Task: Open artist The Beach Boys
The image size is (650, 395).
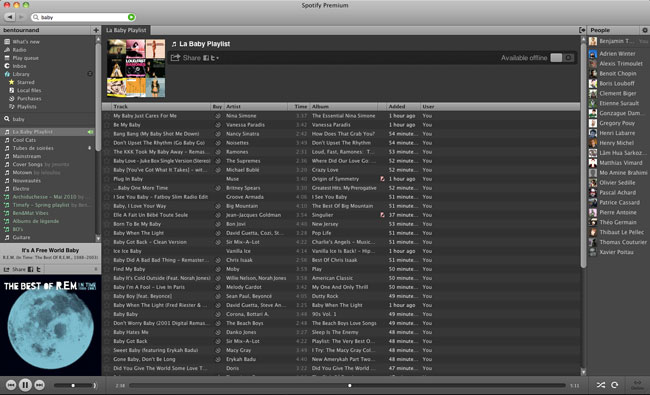Action: (245, 323)
